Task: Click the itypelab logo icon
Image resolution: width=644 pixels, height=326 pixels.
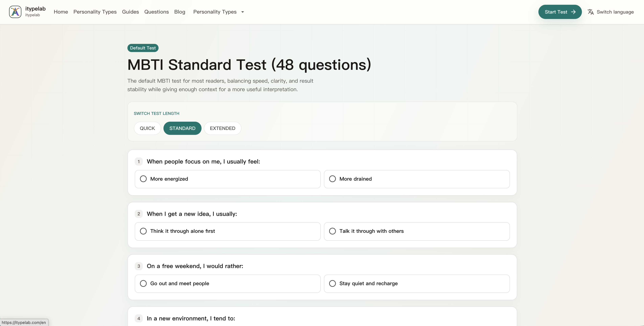Action: click(x=15, y=12)
